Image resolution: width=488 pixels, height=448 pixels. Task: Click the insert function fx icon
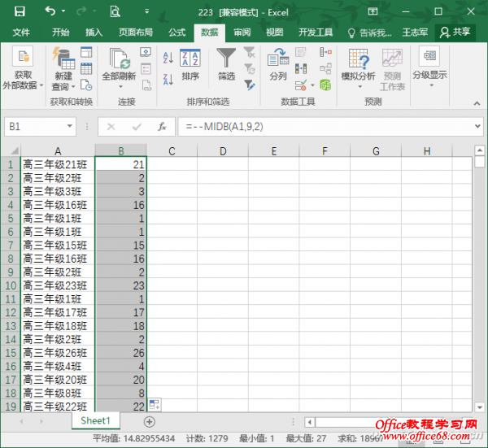click(162, 127)
